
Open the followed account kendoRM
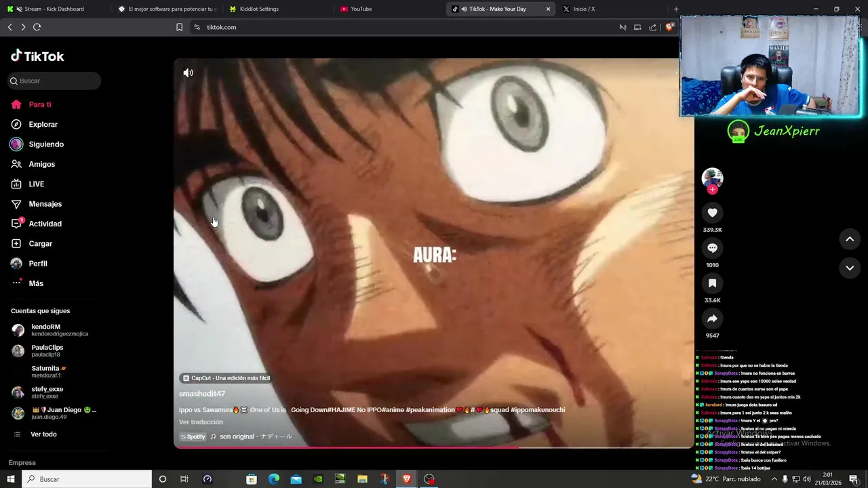point(54,330)
